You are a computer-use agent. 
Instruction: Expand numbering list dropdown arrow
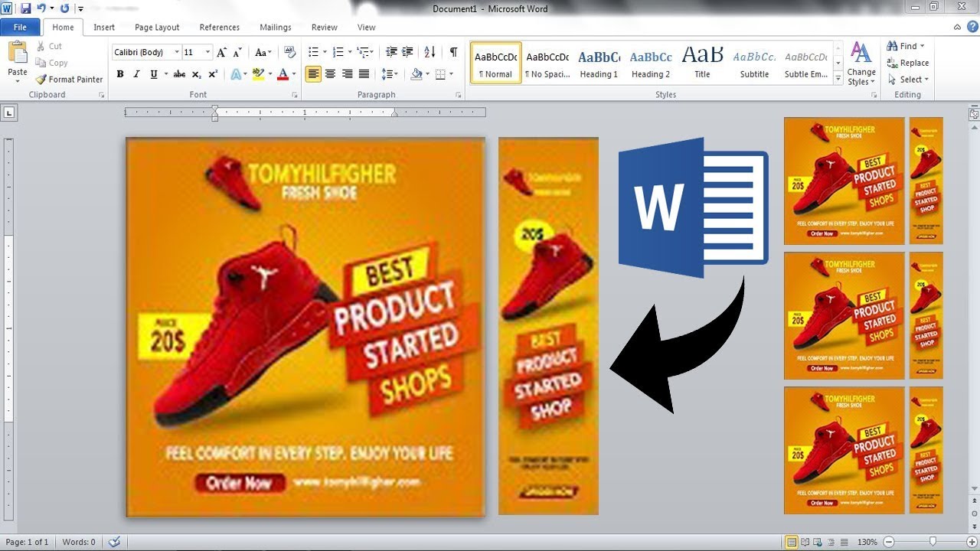[x=350, y=52]
